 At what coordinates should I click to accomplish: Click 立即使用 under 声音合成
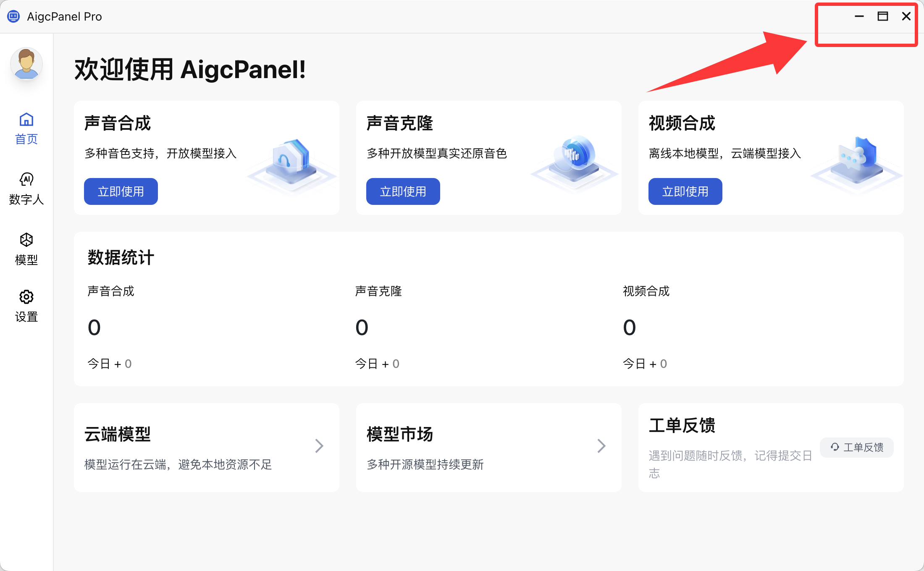coord(121,191)
